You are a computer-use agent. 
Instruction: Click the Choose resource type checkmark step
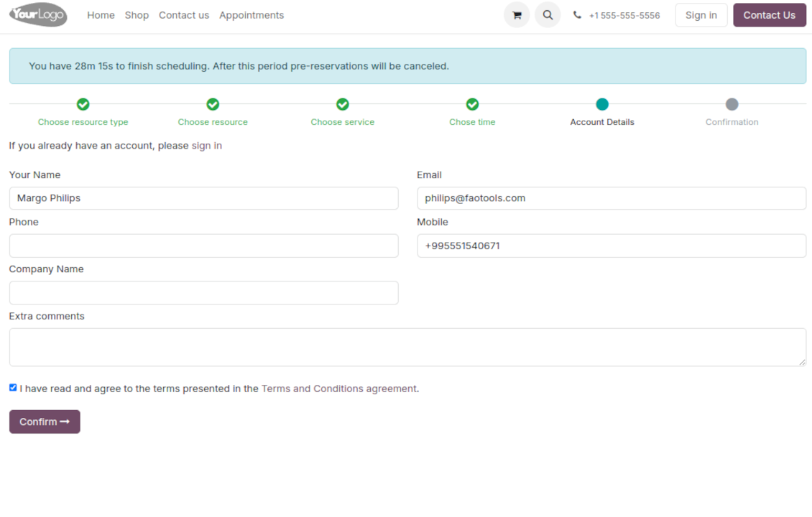pyautogui.click(x=83, y=105)
